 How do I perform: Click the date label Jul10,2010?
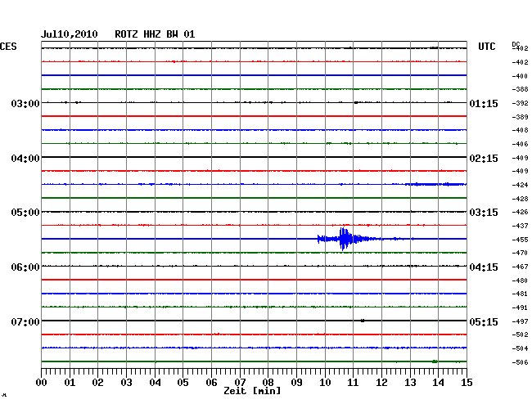pyautogui.click(x=70, y=34)
